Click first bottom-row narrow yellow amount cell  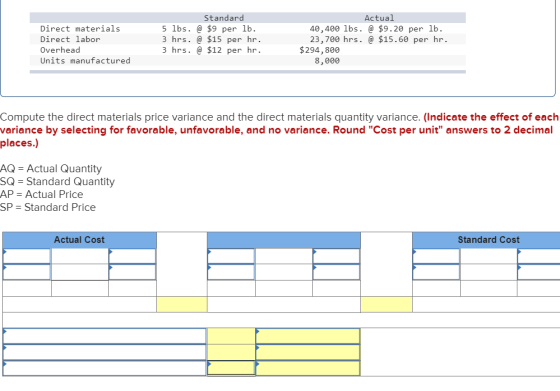pyautogui.click(x=231, y=336)
